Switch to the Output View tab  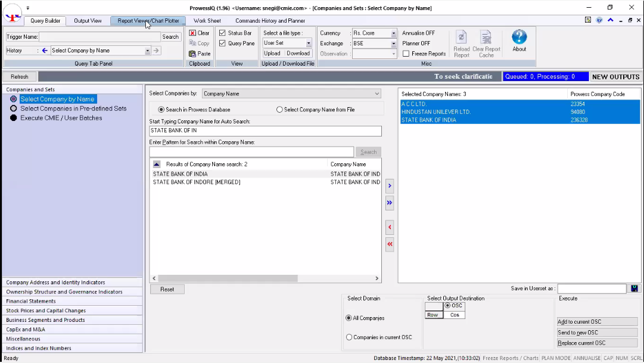[88, 21]
